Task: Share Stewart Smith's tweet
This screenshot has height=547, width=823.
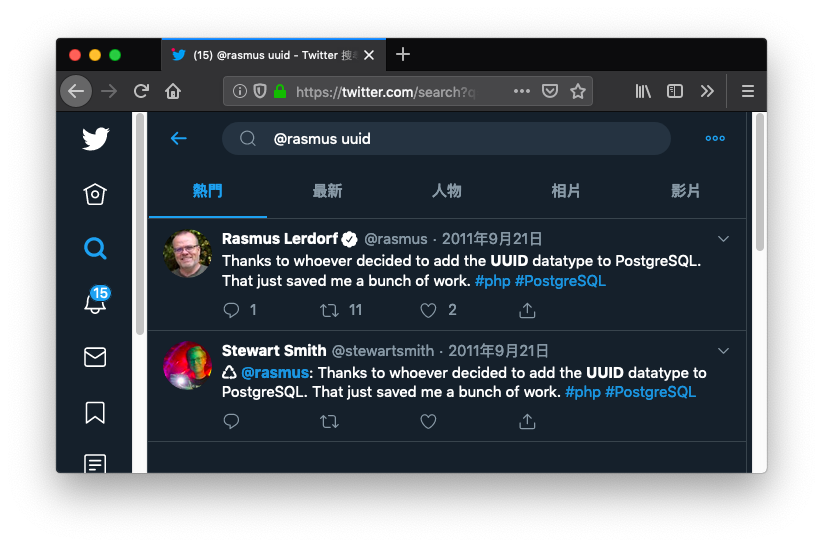Action: [527, 422]
